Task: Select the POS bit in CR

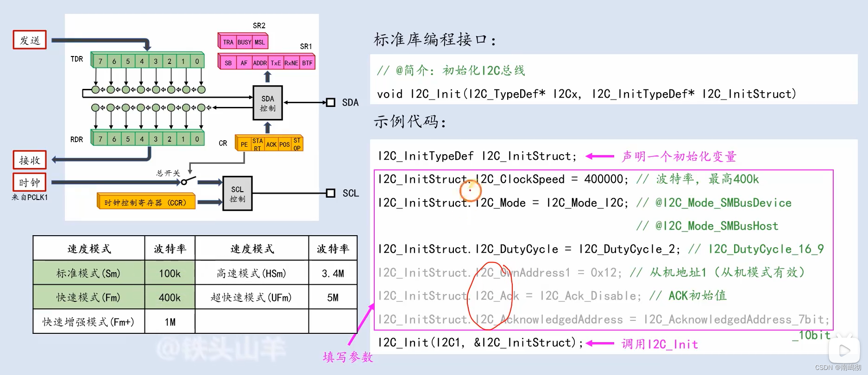Action: [284, 144]
